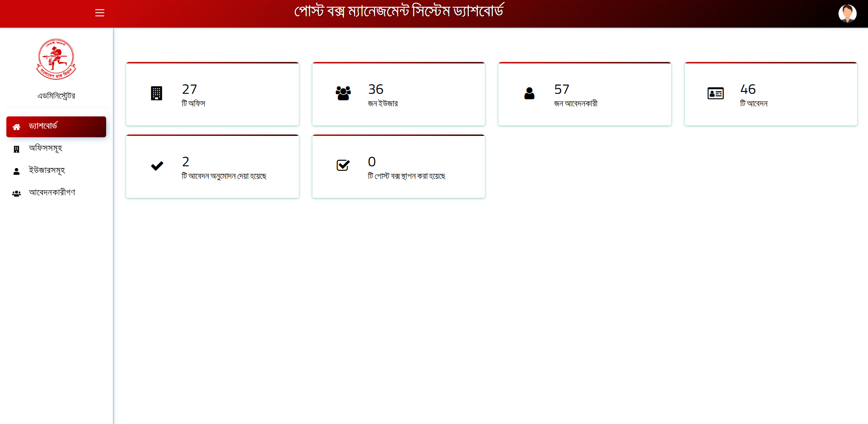
Task: Click the building icon beside অফিসসমূহ in sidebar
Action: pyautogui.click(x=16, y=149)
